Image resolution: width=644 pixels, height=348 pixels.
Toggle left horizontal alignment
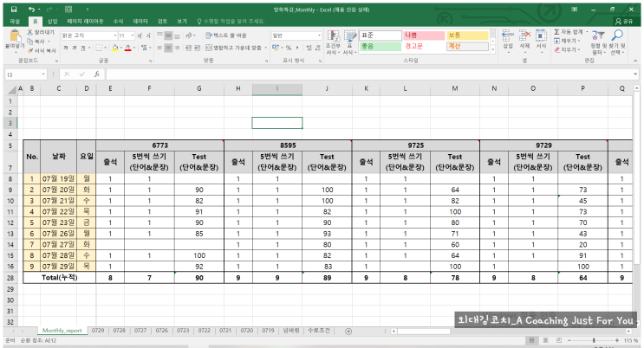159,48
